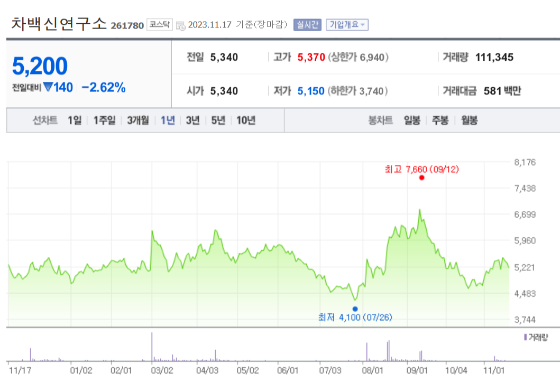Open the calendar/time icon beside the date

pyautogui.click(x=181, y=26)
